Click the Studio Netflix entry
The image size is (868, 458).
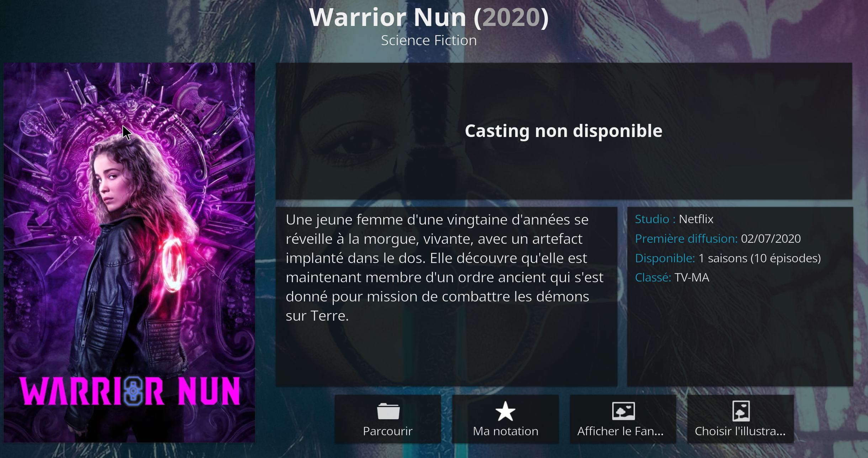point(674,219)
